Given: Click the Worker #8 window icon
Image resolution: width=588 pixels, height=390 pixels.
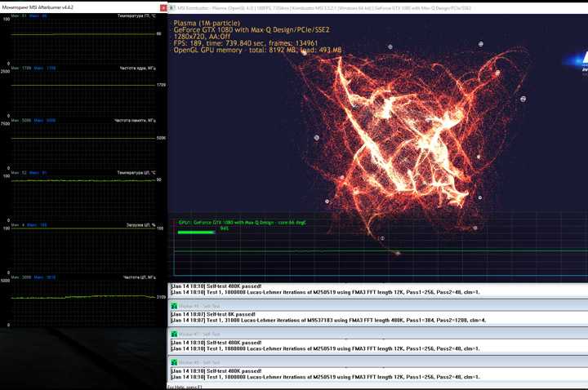Looking at the screenshot, I should [x=174, y=362].
